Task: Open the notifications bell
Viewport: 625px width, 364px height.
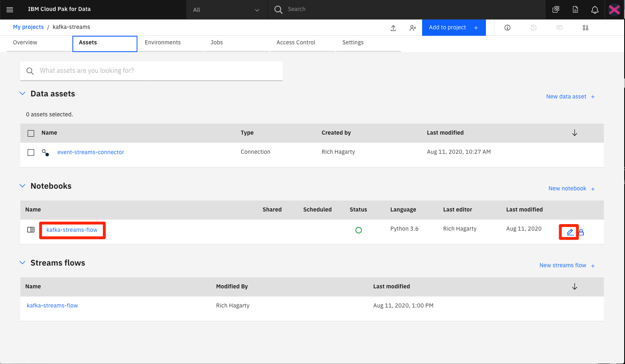Action: (x=595, y=9)
